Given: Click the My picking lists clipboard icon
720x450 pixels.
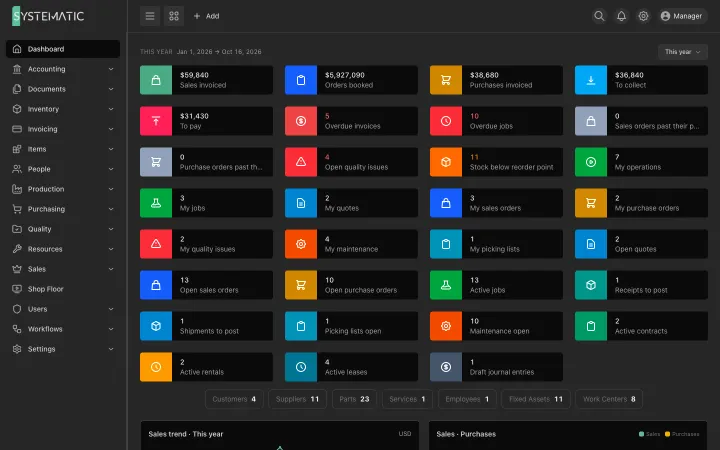Looking at the screenshot, I should coord(446,244).
